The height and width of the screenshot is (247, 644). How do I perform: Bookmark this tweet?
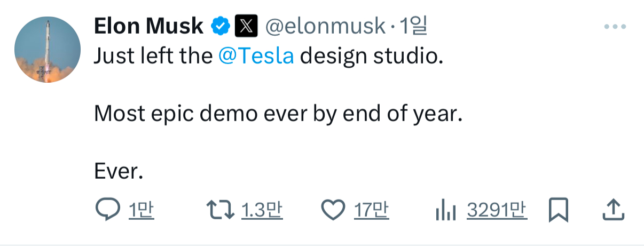(559, 210)
